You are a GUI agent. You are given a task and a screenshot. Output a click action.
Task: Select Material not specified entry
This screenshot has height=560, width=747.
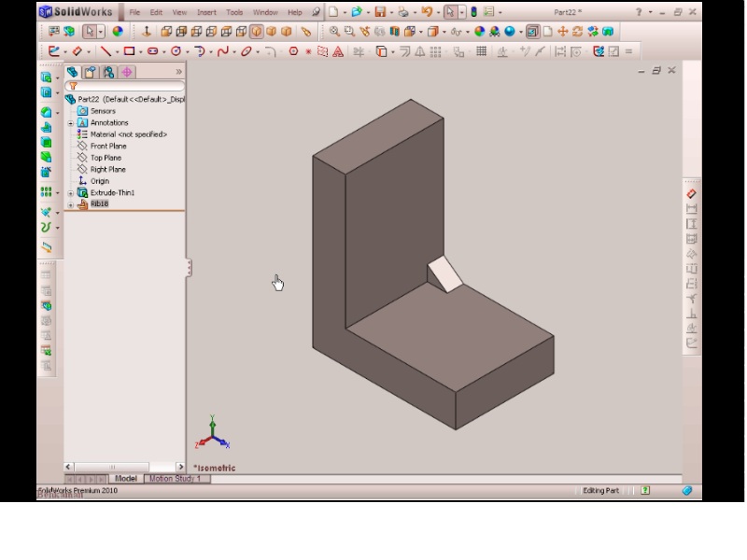128,134
